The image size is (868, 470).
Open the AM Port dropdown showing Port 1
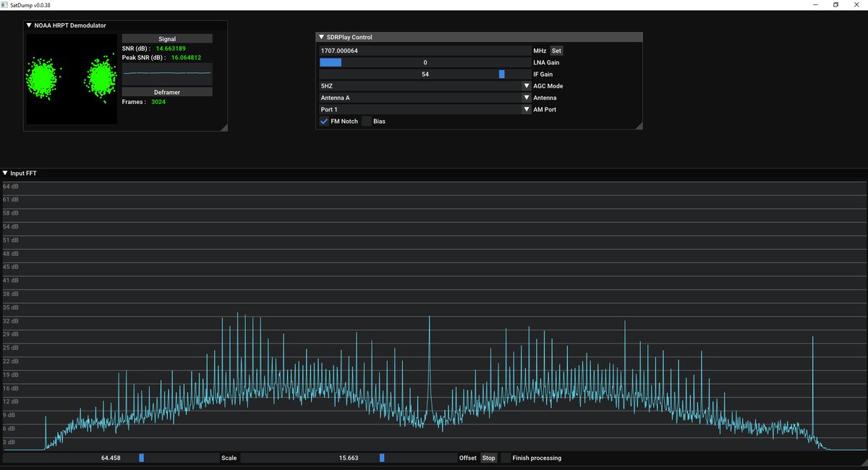tap(425, 109)
